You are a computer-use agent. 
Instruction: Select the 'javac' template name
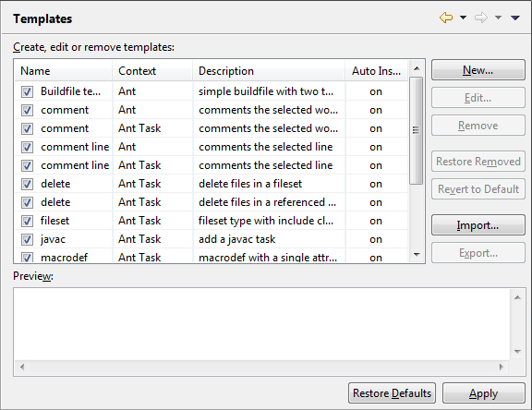(x=53, y=239)
